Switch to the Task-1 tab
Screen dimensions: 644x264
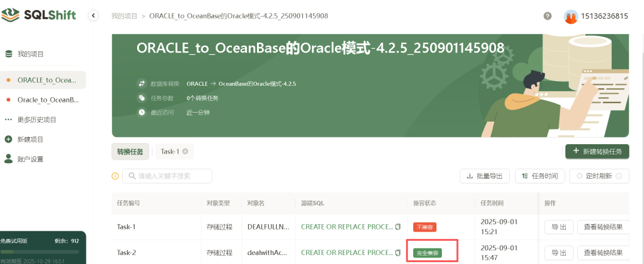169,151
